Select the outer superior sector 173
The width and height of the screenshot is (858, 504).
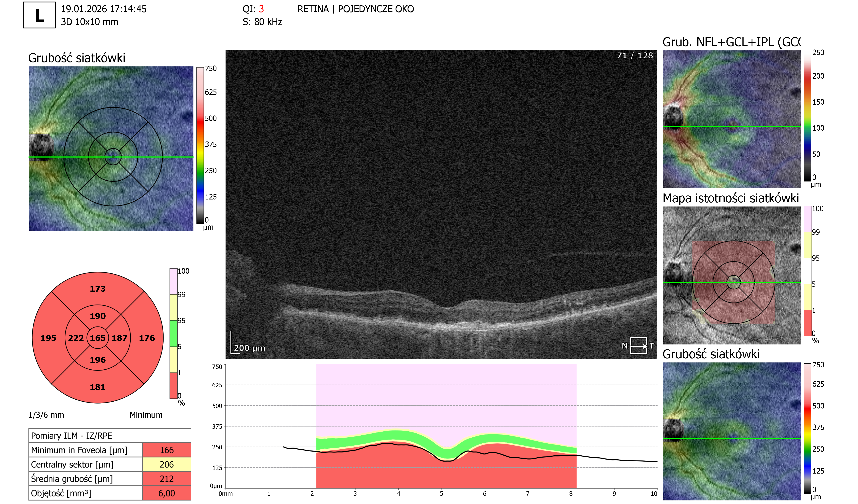coord(98,289)
